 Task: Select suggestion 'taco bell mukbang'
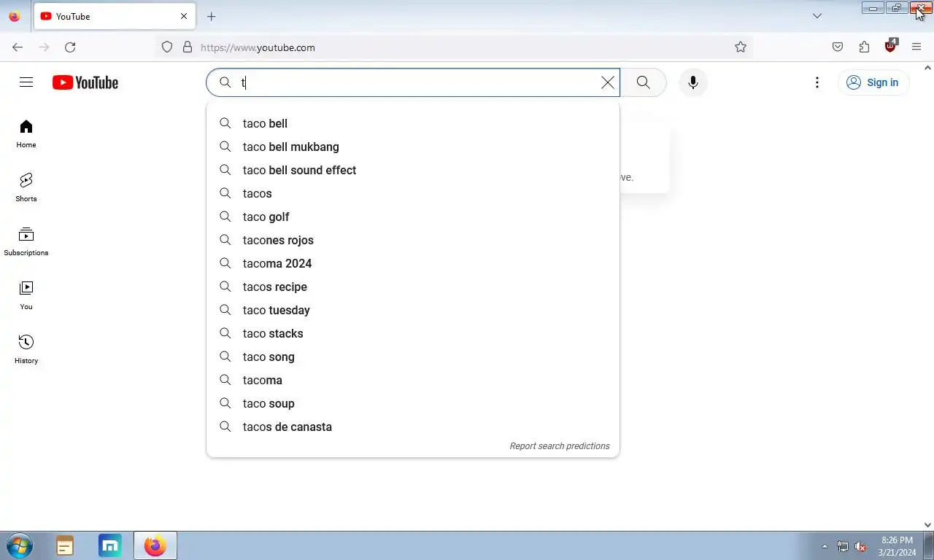(413, 147)
